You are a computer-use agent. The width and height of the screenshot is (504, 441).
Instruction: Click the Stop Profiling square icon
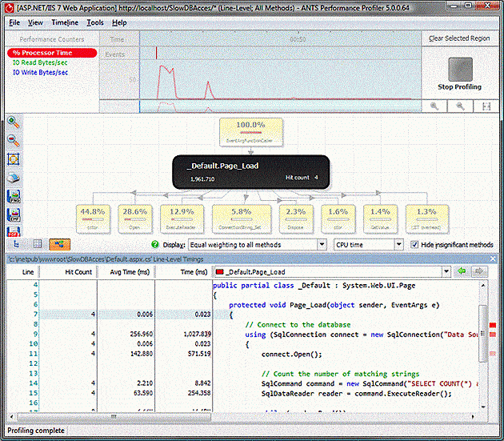(460, 69)
